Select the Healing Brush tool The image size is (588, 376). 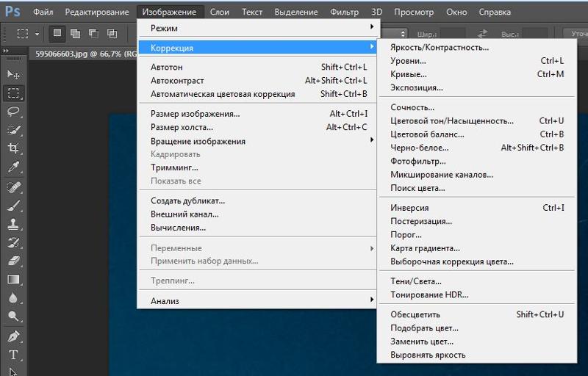click(13, 187)
